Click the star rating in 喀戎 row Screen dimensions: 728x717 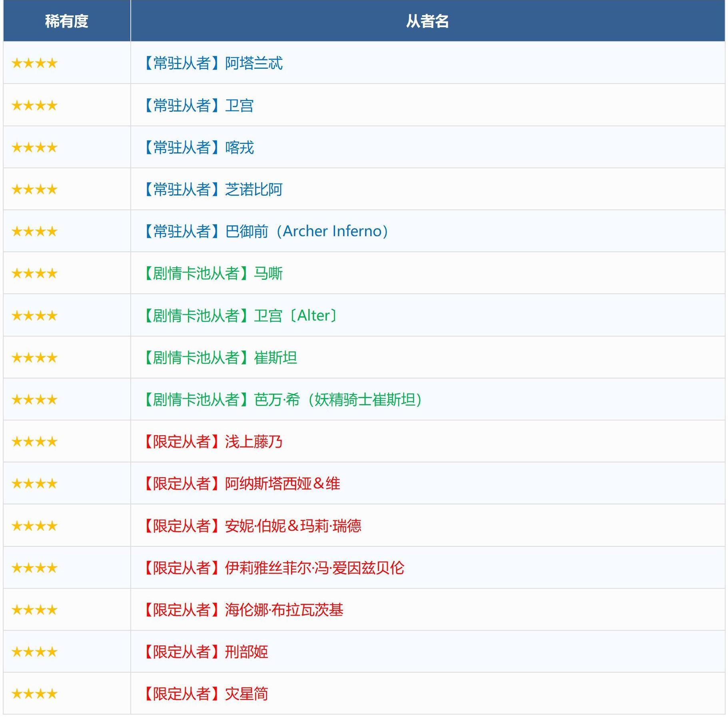35,147
